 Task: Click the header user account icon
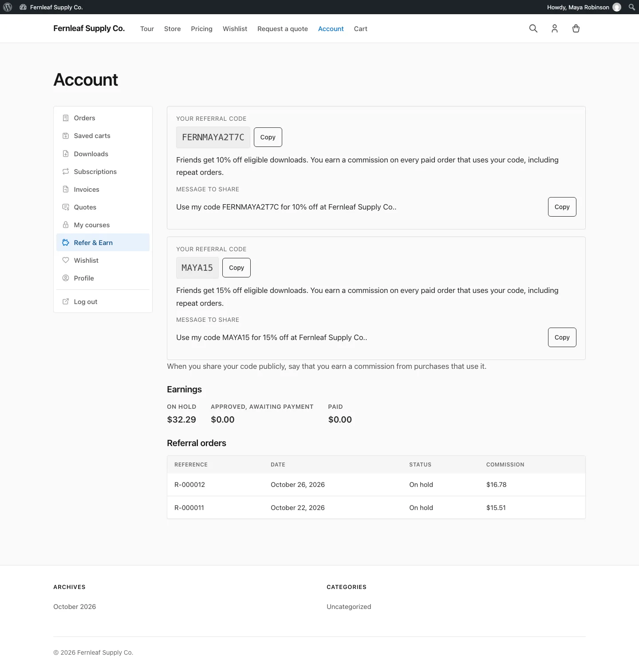point(555,28)
